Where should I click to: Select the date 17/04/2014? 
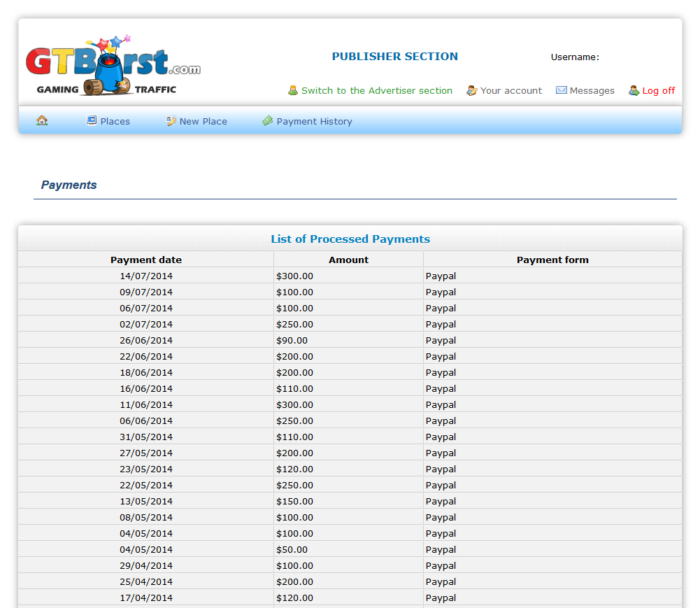point(146,598)
